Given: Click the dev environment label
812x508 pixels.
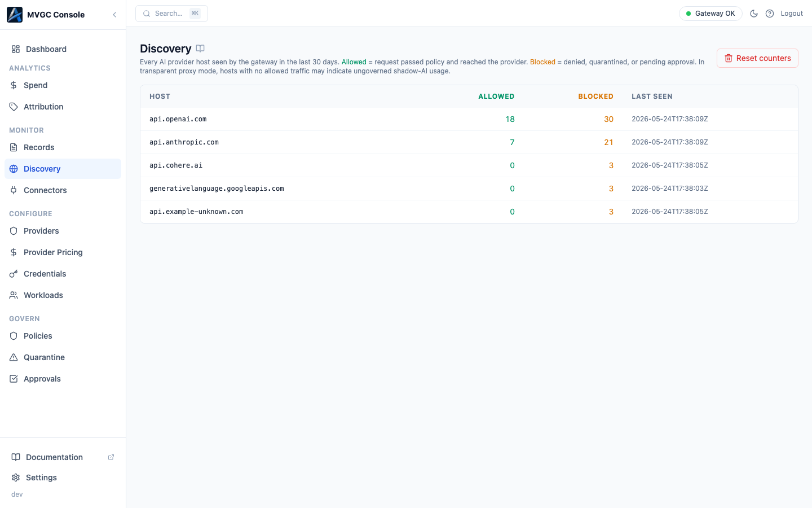Looking at the screenshot, I should point(17,494).
